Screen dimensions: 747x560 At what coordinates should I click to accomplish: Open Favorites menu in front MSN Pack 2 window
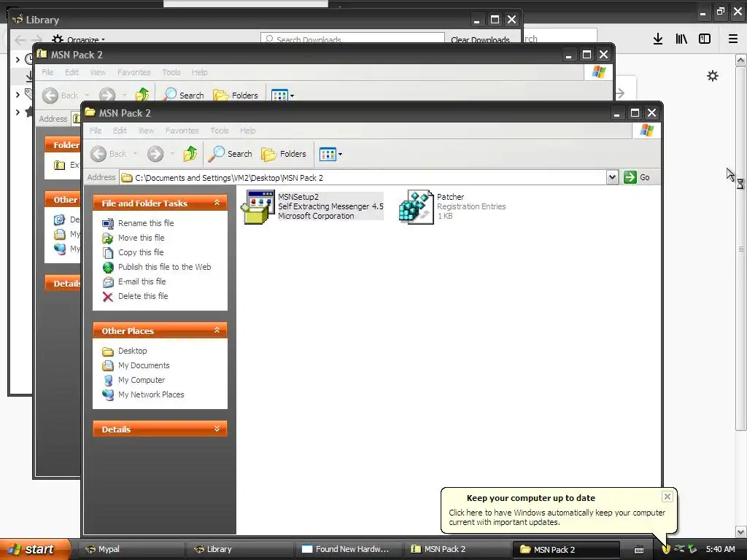pyautogui.click(x=182, y=131)
